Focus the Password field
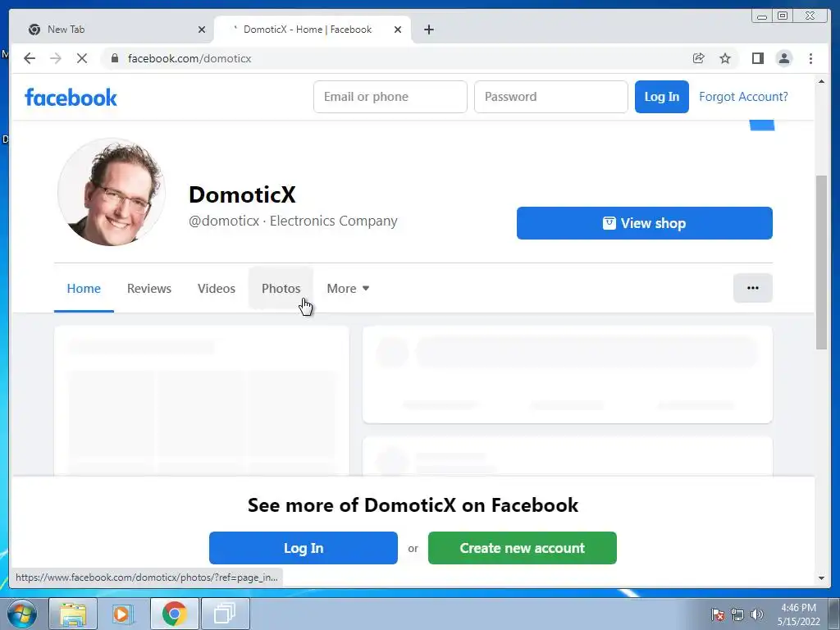 coord(550,97)
